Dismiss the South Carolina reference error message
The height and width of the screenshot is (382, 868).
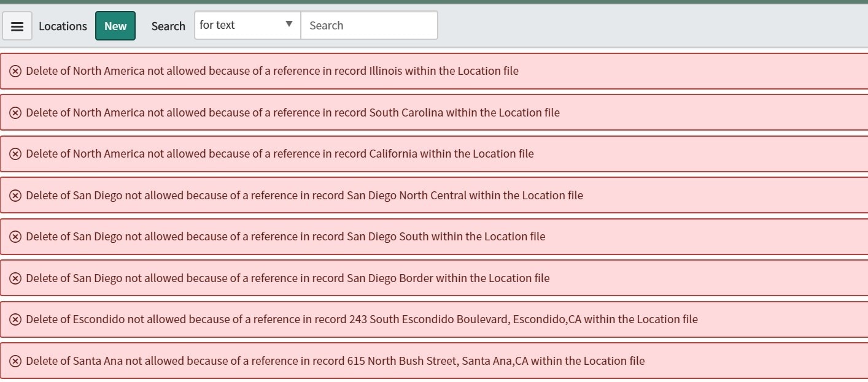point(16,112)
